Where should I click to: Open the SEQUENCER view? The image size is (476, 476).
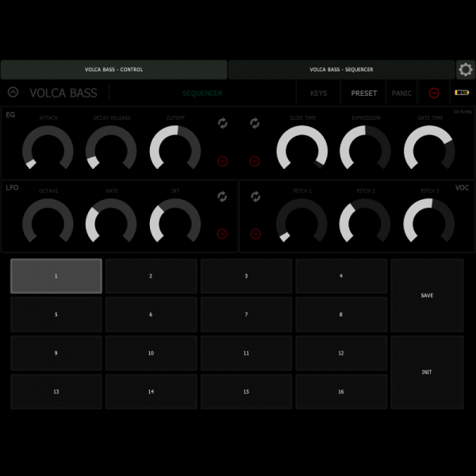coord(202,93)
